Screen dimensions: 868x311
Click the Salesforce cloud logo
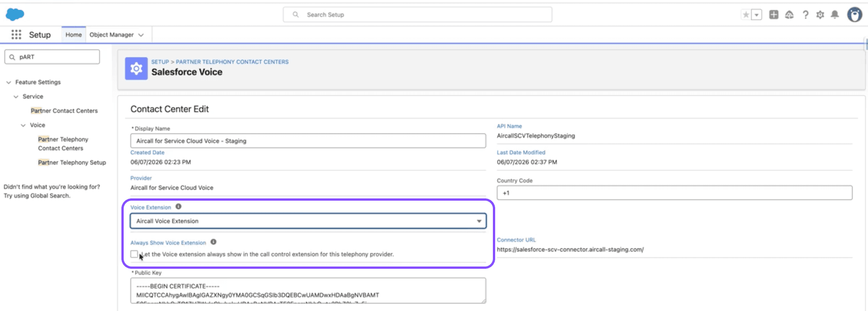coord(15,15)
